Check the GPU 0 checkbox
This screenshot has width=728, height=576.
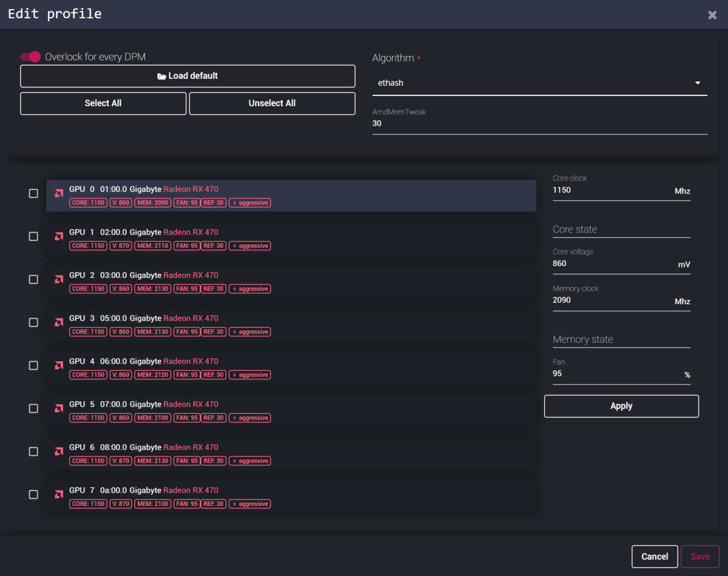(x=33, y=194)
